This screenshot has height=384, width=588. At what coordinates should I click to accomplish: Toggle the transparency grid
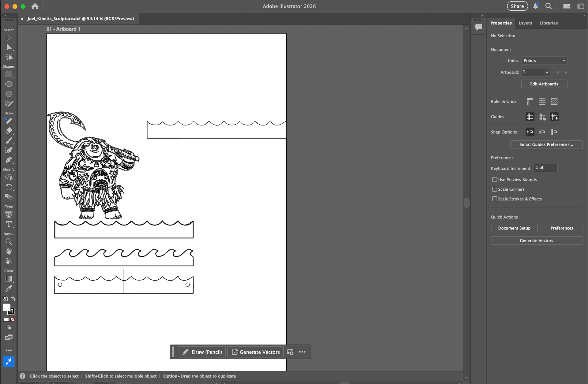pyautogui.click(x=554, y=101)
